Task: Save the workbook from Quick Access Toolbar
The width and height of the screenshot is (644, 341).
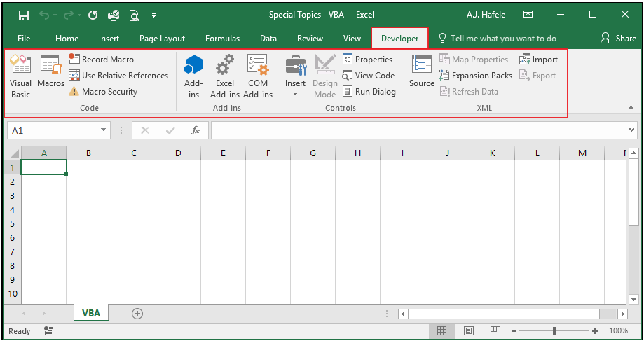Action: click(x=24, y=15)
